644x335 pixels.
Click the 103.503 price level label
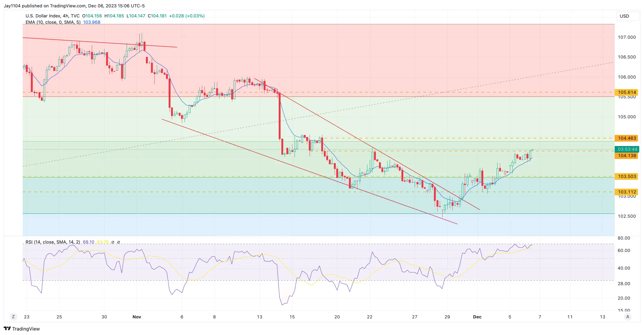(x=626, y=176)
